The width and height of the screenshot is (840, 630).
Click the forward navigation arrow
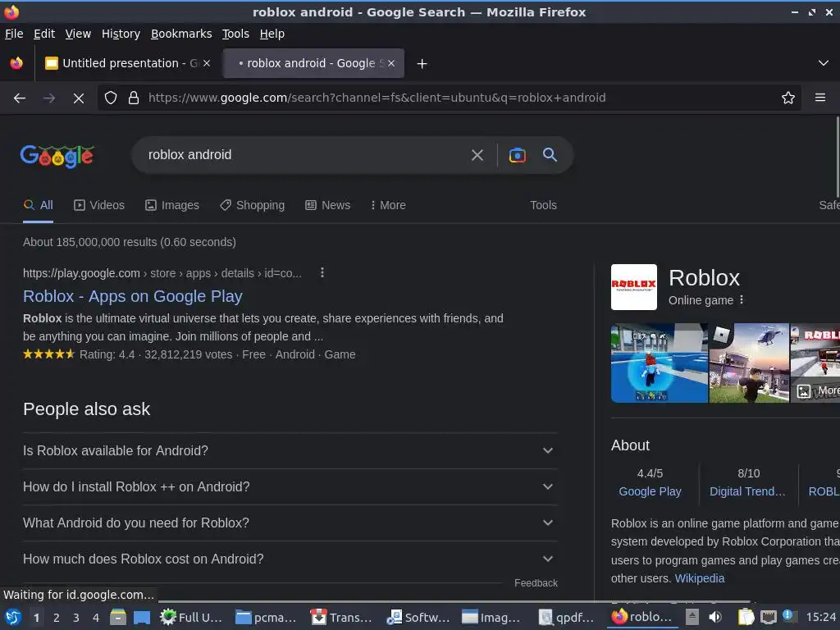coord(48,98)
